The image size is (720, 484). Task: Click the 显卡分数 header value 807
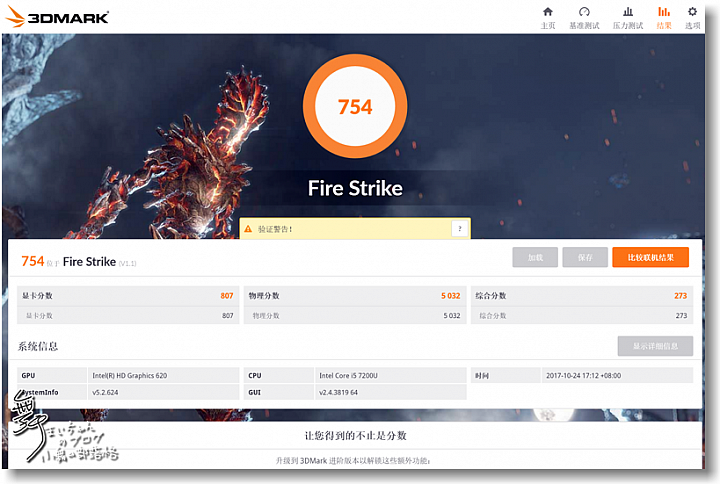pos(227,296)
